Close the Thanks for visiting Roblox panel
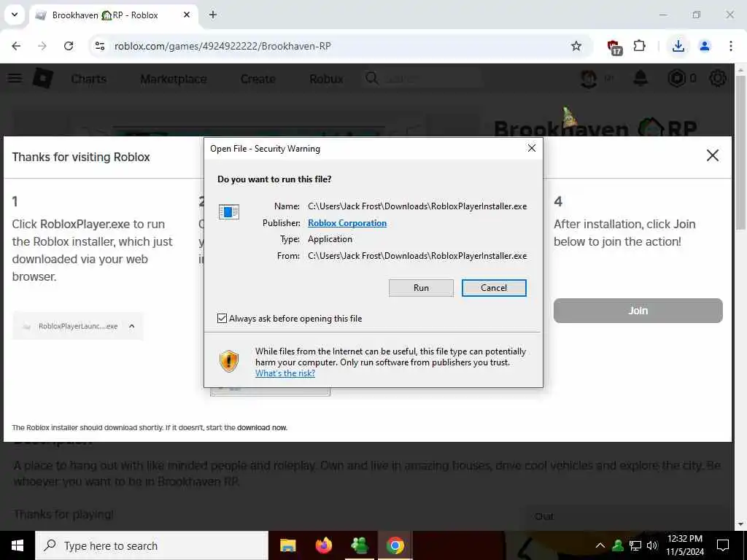The width and height of the screenshot is (747, 560). pyautogui.click(x=712, y=155)
